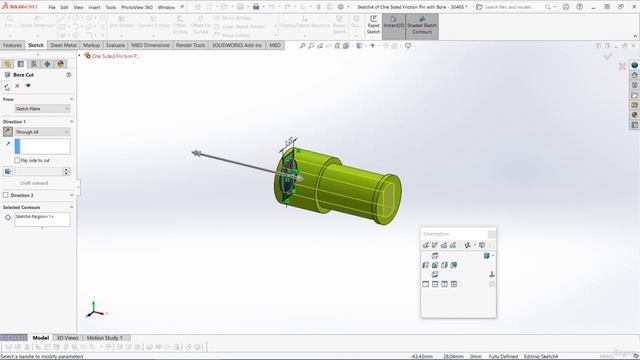640x360 pixels.
Task: Open the FeatureManager design tree tab icon
Action: [x=7, y=64]
